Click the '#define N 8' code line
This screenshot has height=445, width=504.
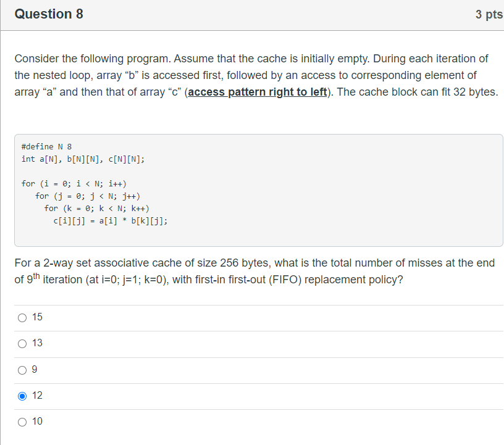coord(46,146)
